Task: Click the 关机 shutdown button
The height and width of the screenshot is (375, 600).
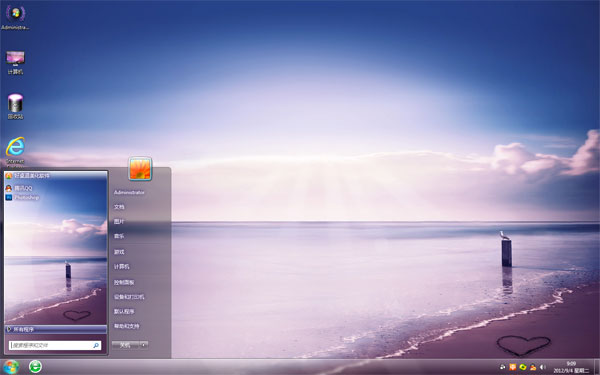Action: pos(125,345)
